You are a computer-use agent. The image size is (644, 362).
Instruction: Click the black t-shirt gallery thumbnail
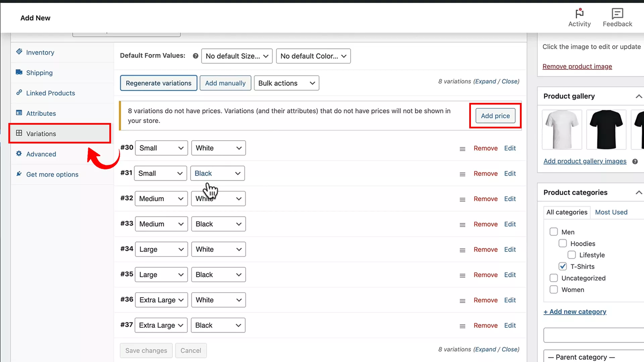pyautogui.click(x=606, y=130)
